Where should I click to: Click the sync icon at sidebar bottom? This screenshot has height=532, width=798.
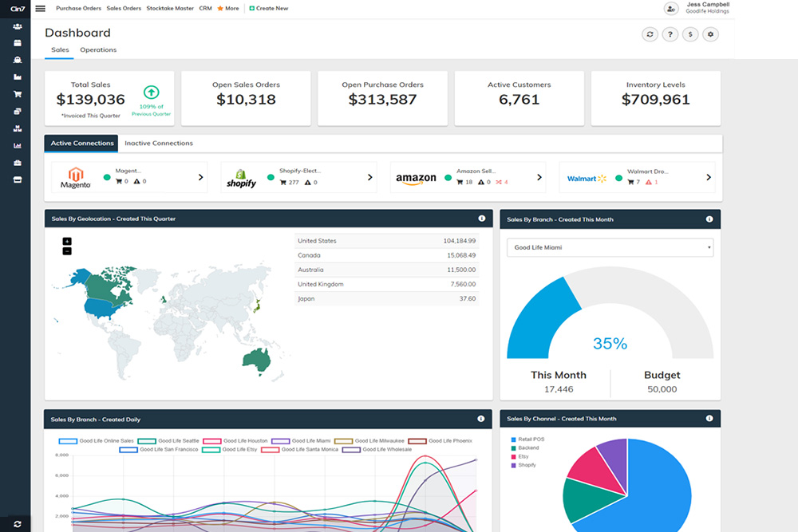click(x=18, y=524)
